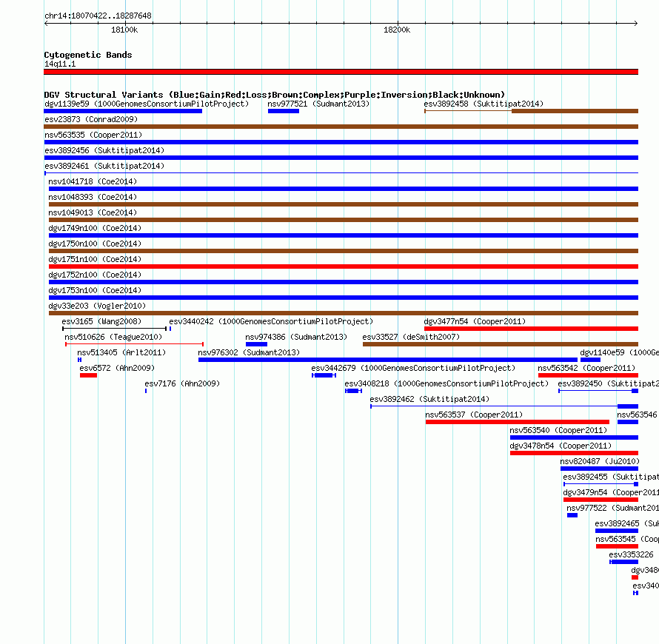Click dgv33e203 (Vogler2010) label
This screenshot has height=644, width=659.
point(97,306)
